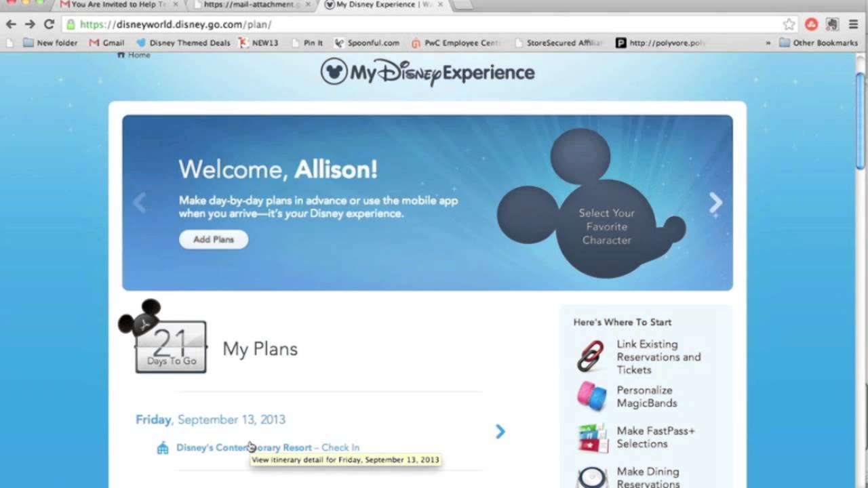Open the PwC Employee Central bookmark

456,43
